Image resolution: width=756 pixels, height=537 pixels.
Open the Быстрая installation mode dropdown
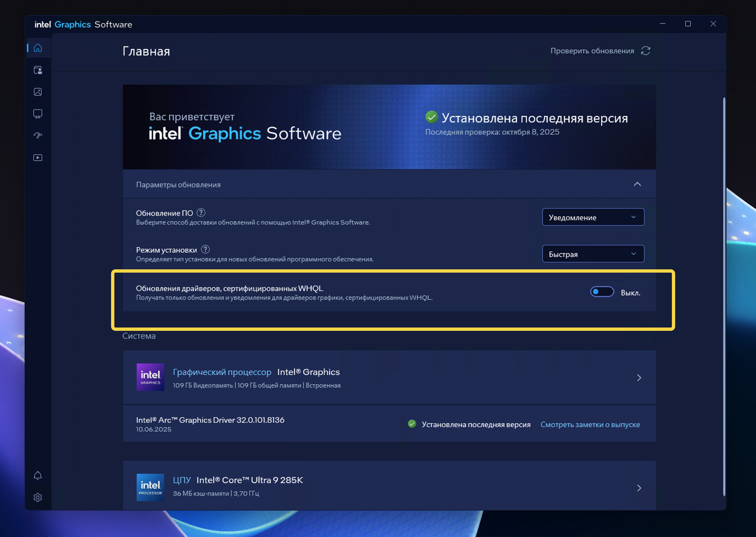point(593,254)
